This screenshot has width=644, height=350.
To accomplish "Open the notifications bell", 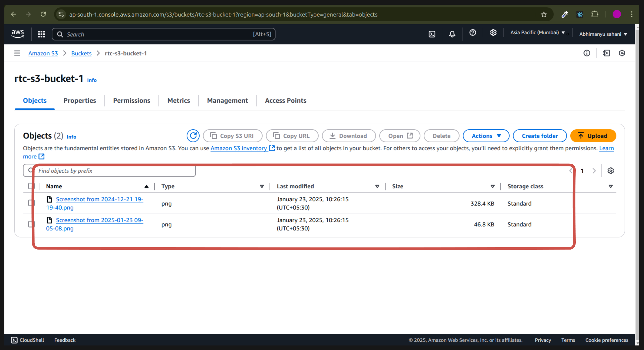I will tap(452, 34).
